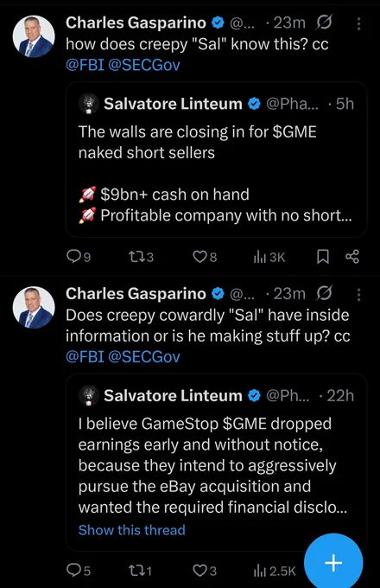Open Show this thread link
Image resolution: width=380 pixels, height=588 pixels.
(x=132, y=530)
